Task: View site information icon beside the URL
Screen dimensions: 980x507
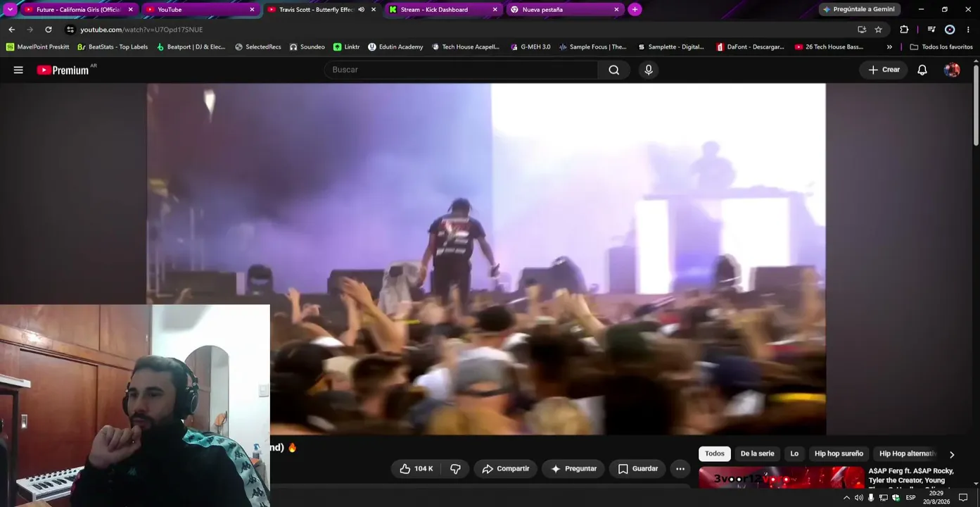Action: (x=70, y=30)
